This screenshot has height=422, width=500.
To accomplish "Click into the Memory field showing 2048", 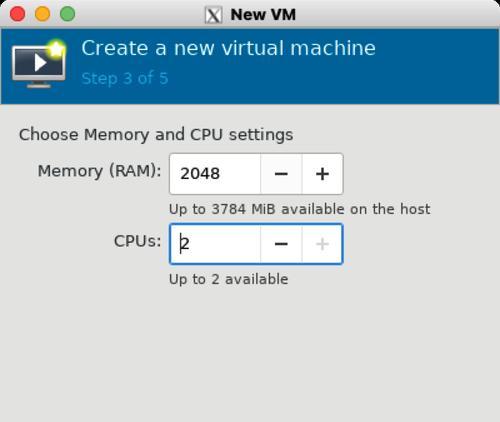I will coord(215,174).
